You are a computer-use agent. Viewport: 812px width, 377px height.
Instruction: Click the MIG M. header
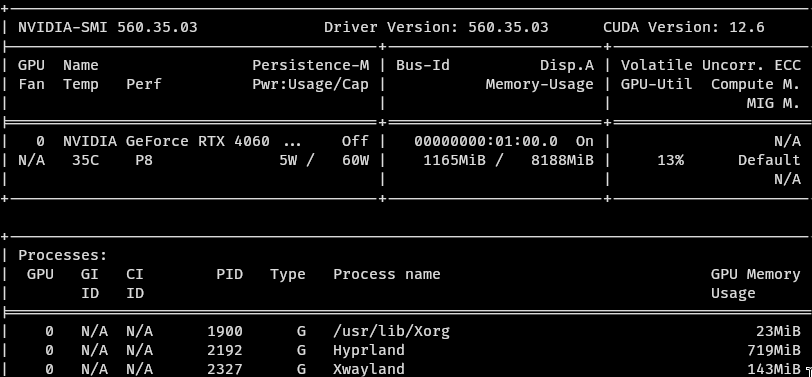774,104
